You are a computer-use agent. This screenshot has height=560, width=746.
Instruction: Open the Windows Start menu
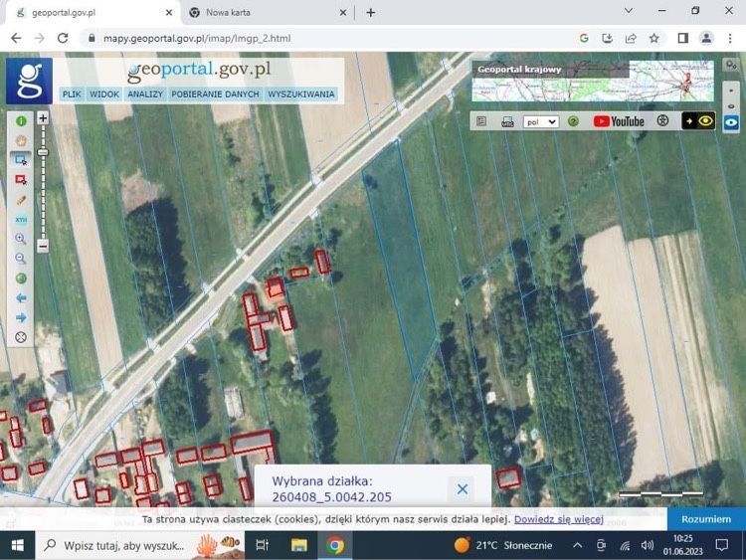pyautogui.click(x=17, y=545)
